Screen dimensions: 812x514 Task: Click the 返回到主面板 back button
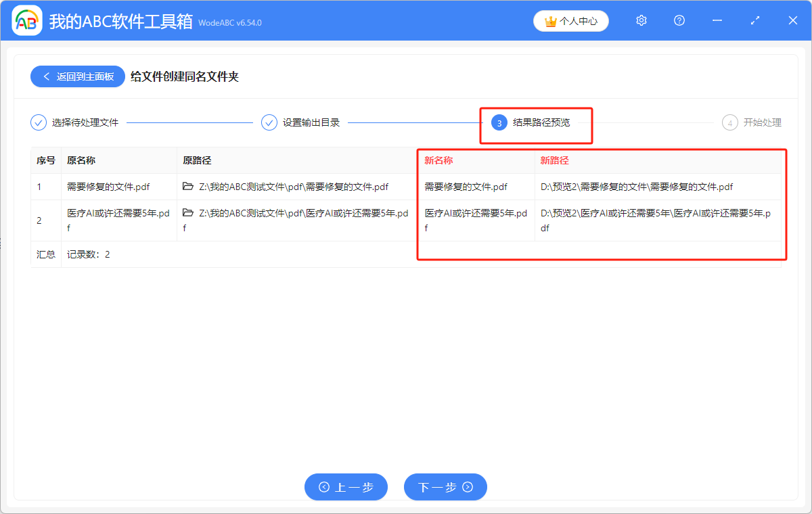pos(77,76)
